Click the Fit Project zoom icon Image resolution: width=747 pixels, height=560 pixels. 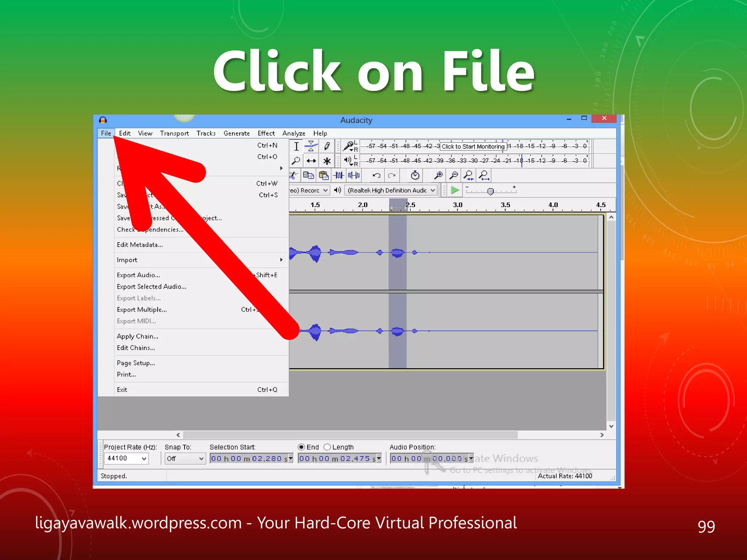(x=484, y=175)
